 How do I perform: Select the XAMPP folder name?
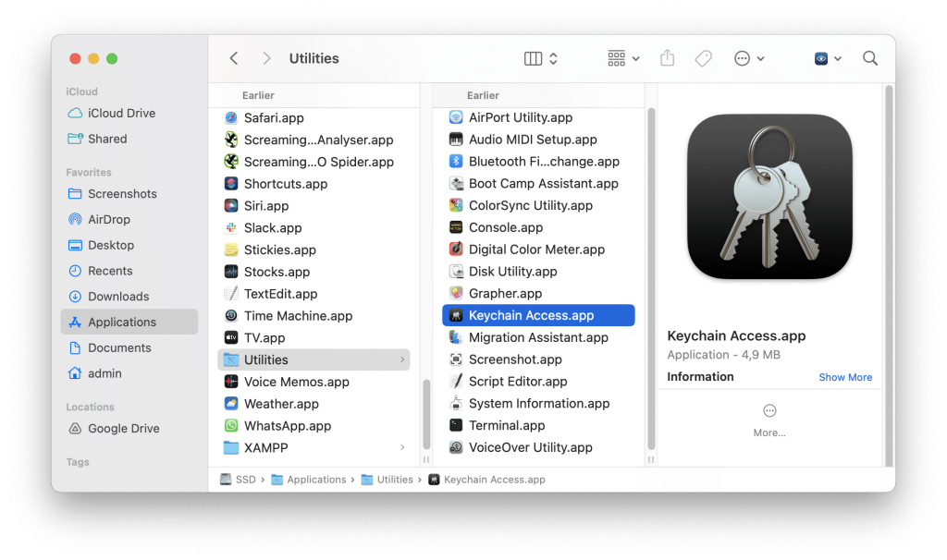tap(265, 448)
